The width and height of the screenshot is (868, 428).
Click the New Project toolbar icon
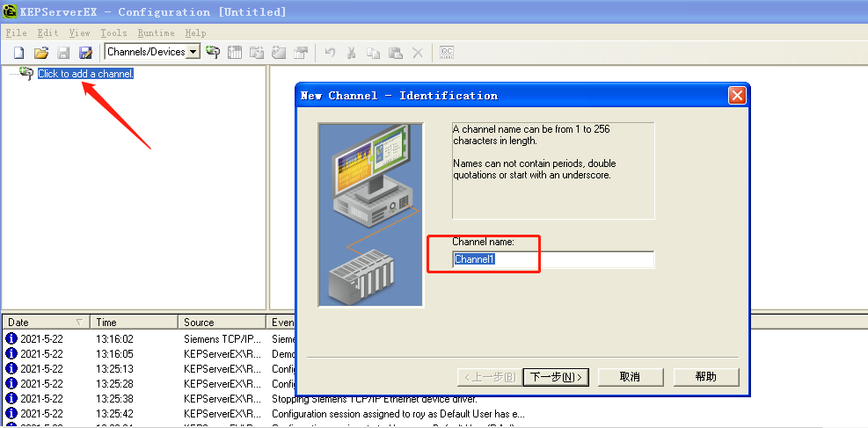coord(18,52)
